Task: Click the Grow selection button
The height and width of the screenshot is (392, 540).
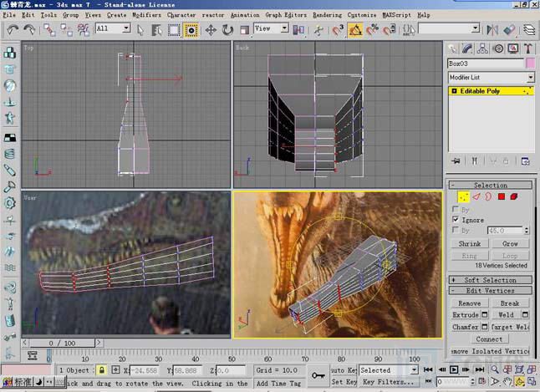Action: [x=510, y=243]
